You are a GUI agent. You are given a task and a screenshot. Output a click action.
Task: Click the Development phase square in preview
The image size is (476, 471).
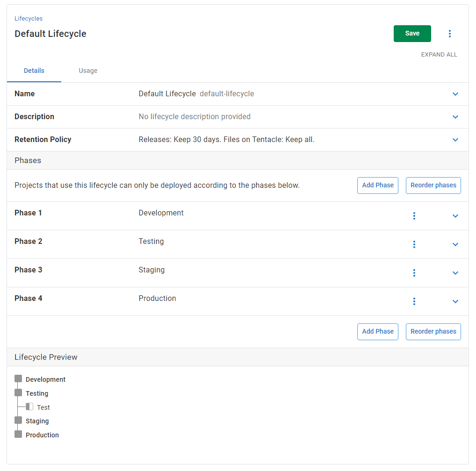pyautogui.click(x=18, y=378)
